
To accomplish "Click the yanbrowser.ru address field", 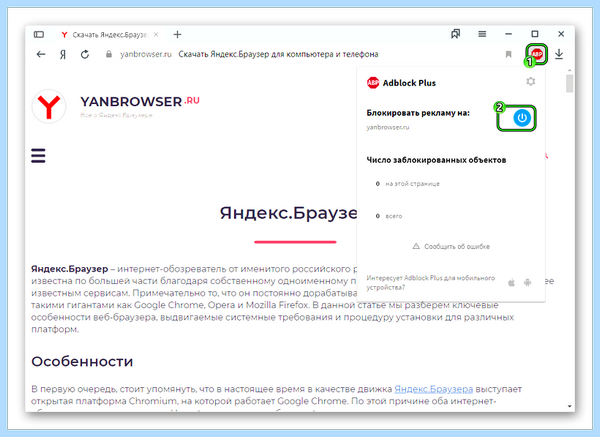I will [x=146, y=54].
